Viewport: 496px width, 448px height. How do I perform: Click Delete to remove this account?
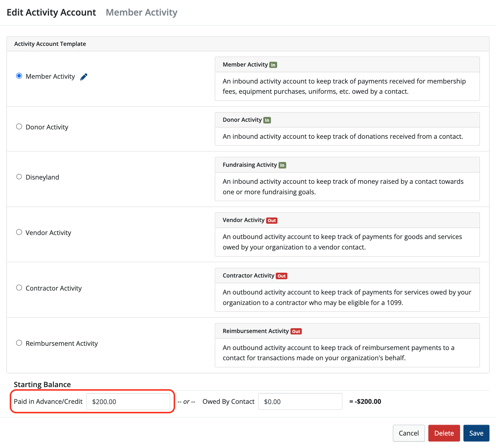444,433
